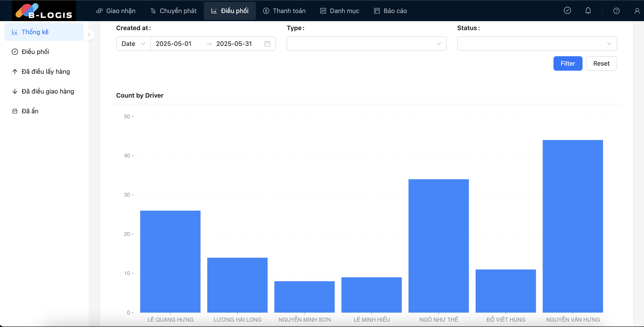This screenshot has height=327, width=644.
Task: Open the Giao nhận menu
Action: [x=116, y=11]
